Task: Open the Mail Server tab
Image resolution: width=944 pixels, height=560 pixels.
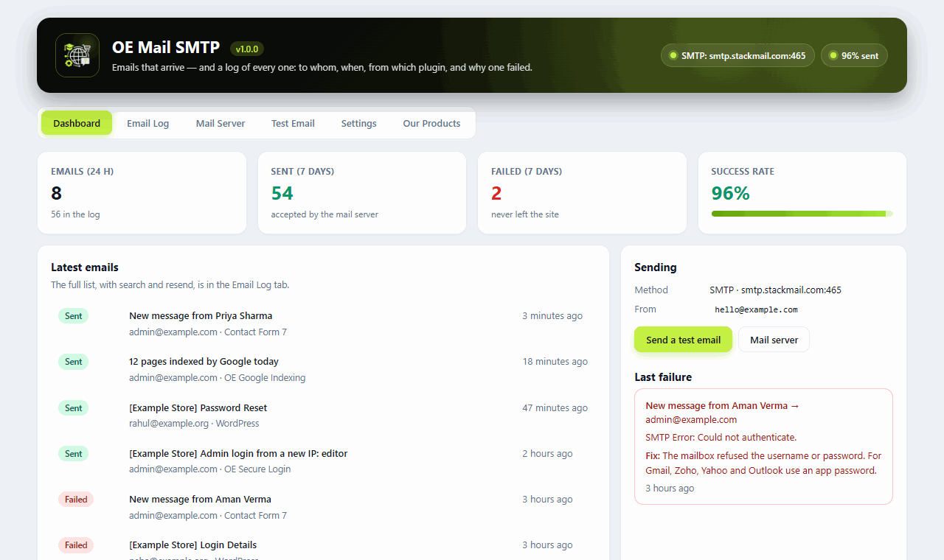Action: 221,123
